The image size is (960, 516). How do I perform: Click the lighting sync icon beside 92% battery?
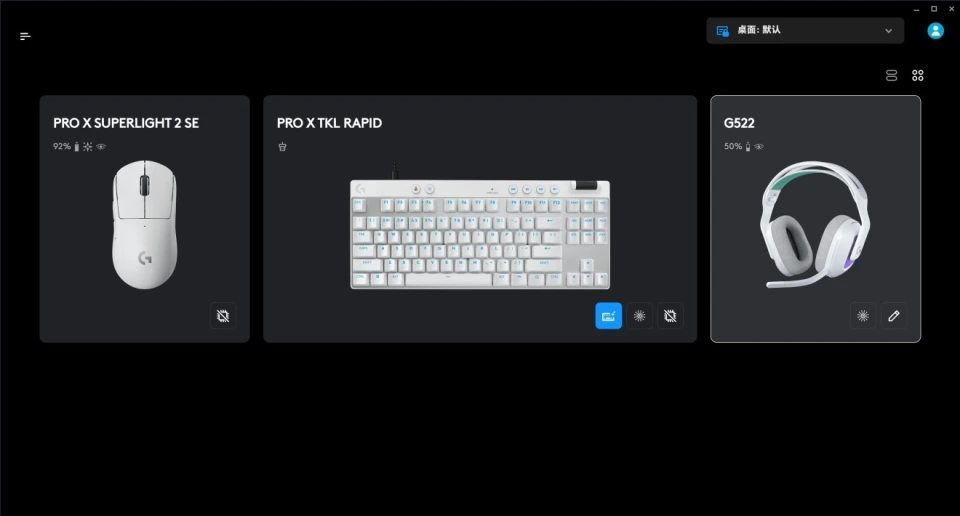tap(88, 146)
